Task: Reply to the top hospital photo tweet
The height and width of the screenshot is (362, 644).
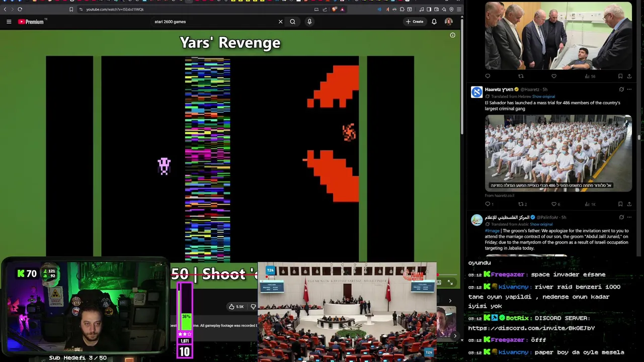Action: (488, 76)
